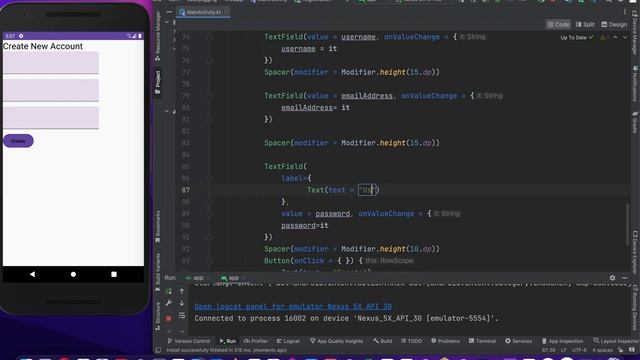Switch editor to Design view

pyautogui.click(x=614, y=24)
